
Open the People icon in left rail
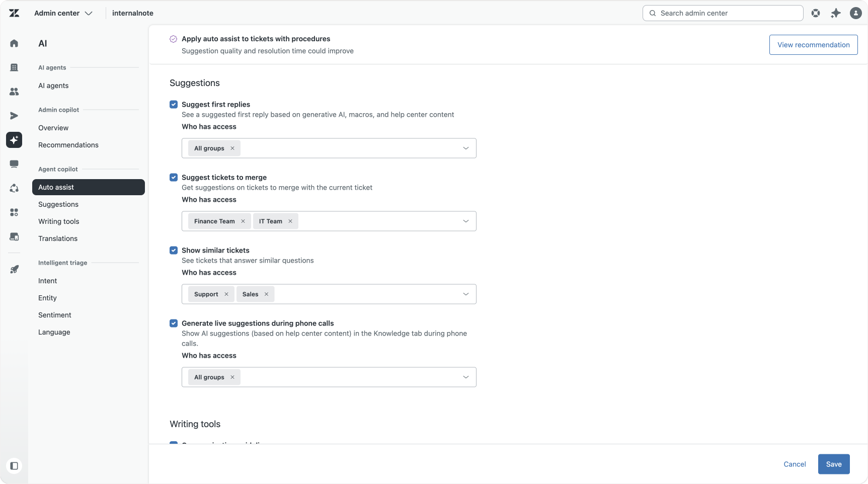point(14,92)
